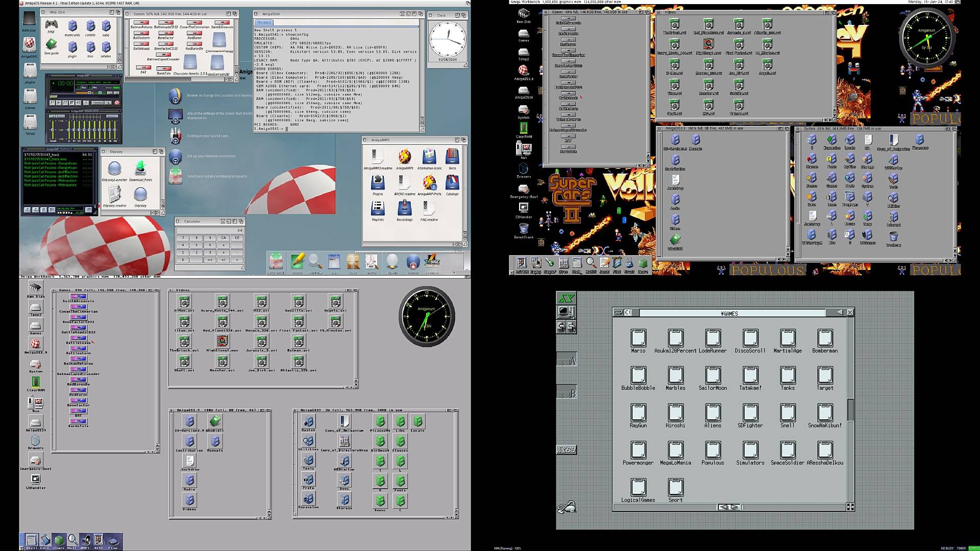Screen dimensions: 980x551
Task: Collapse the AmiDock using its small chevron arrow
Action: (512, 272)
